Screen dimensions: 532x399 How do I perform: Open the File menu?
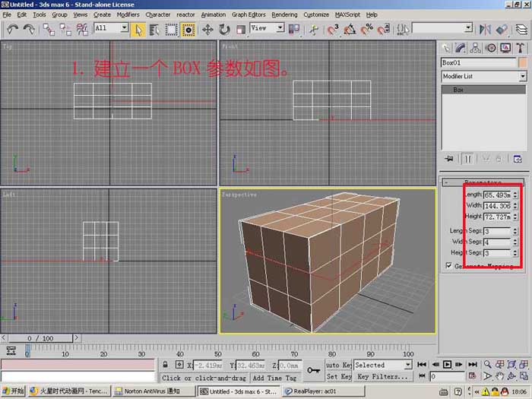coord(7,14)
